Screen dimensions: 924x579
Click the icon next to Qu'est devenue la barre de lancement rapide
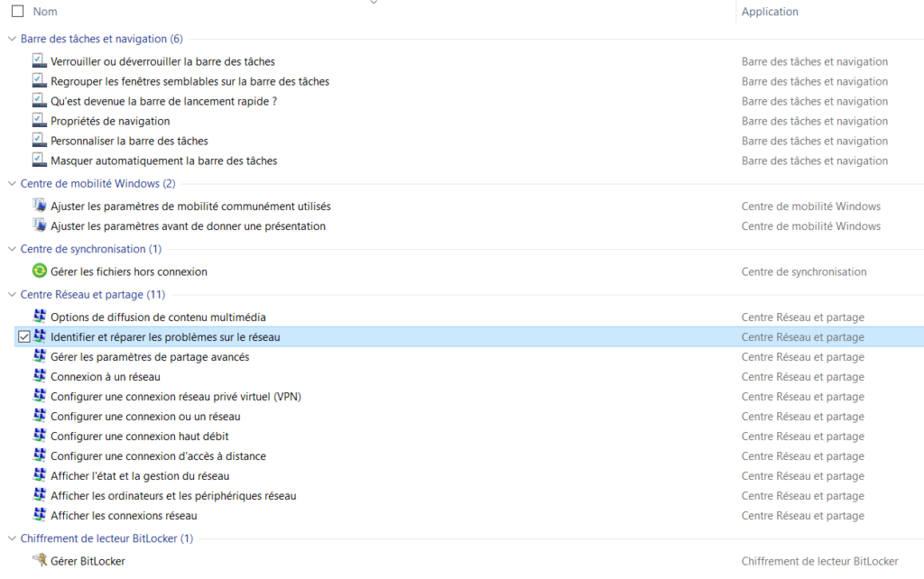click(39, 101)
